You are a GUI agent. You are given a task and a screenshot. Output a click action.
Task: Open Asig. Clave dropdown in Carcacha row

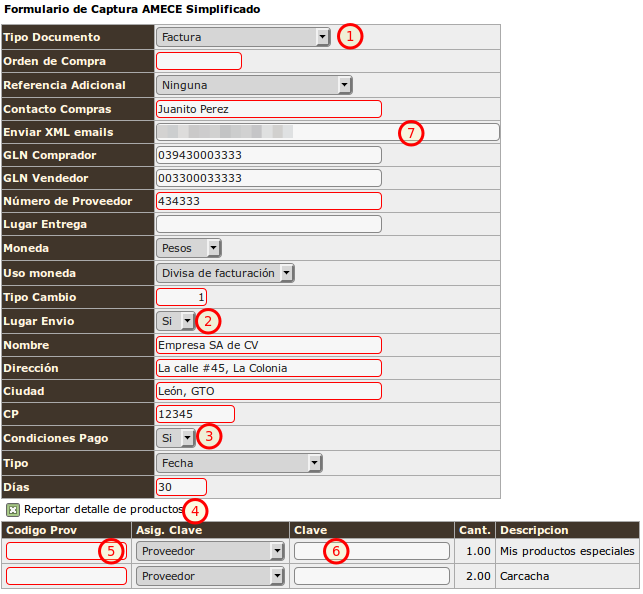(210, 576)
